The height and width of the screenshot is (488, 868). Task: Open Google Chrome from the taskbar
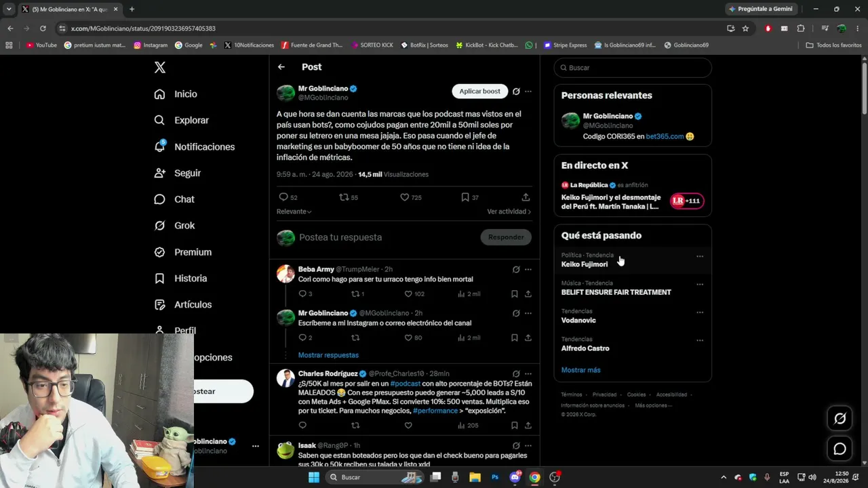click(534, 477)
